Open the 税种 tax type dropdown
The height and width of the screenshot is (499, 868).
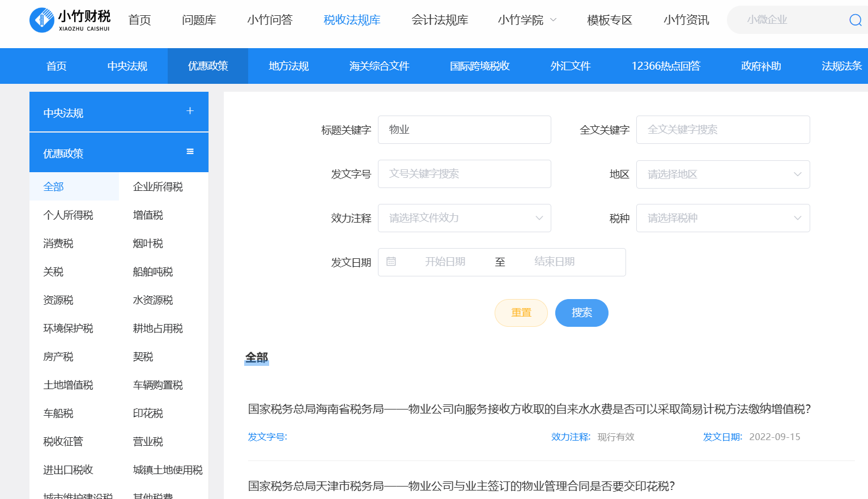click(722, 218)
